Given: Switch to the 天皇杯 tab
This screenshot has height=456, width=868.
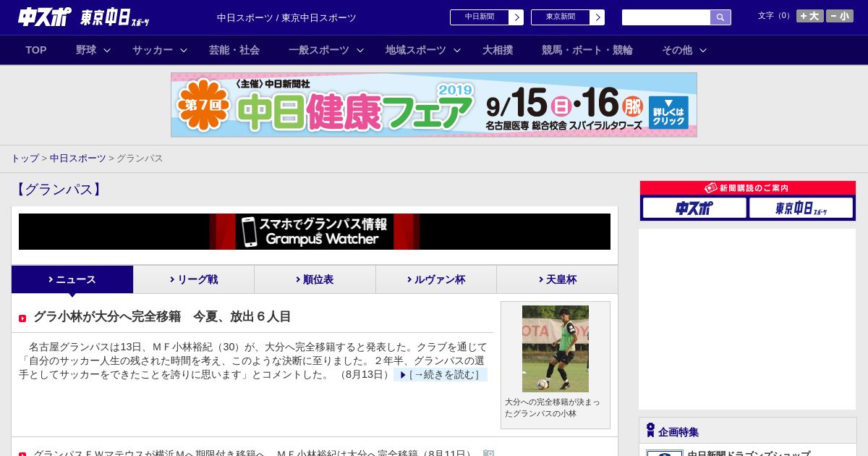Looking at the screenshot, I should tap(557, 279).
